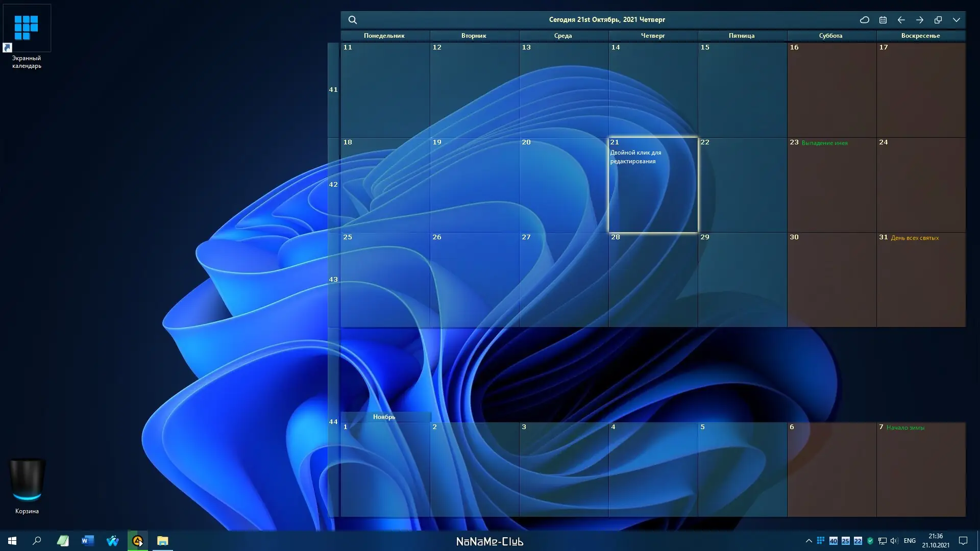Click the ENG language indicator
The height and width of the screenshot is (551, 980).
click(x=910, y=541)
